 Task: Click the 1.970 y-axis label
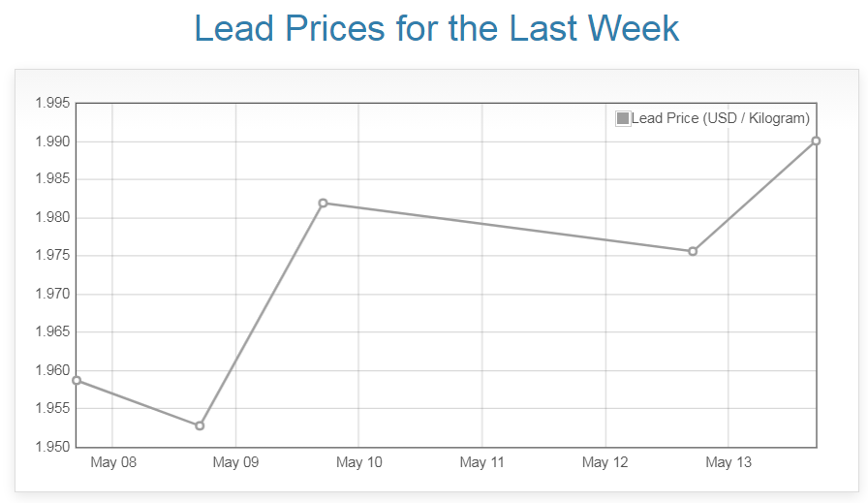point(51,295)
